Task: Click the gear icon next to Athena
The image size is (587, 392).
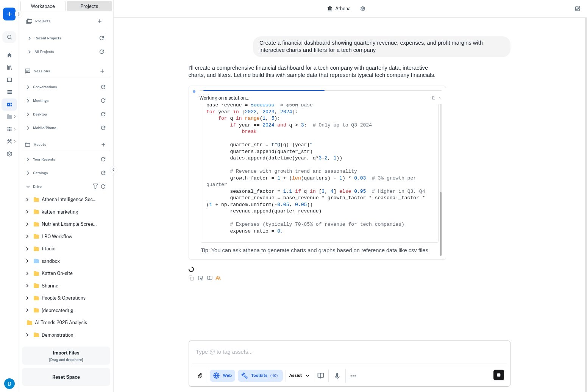Action: point(363,9)
